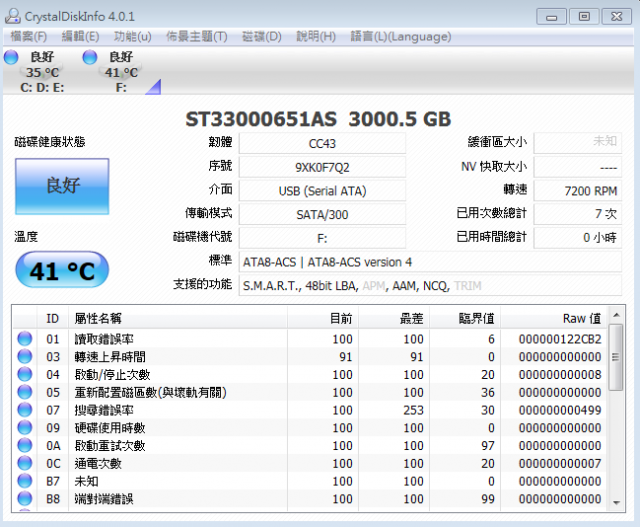Open the 語言(L)(Language) menu

tap(401, 37)
